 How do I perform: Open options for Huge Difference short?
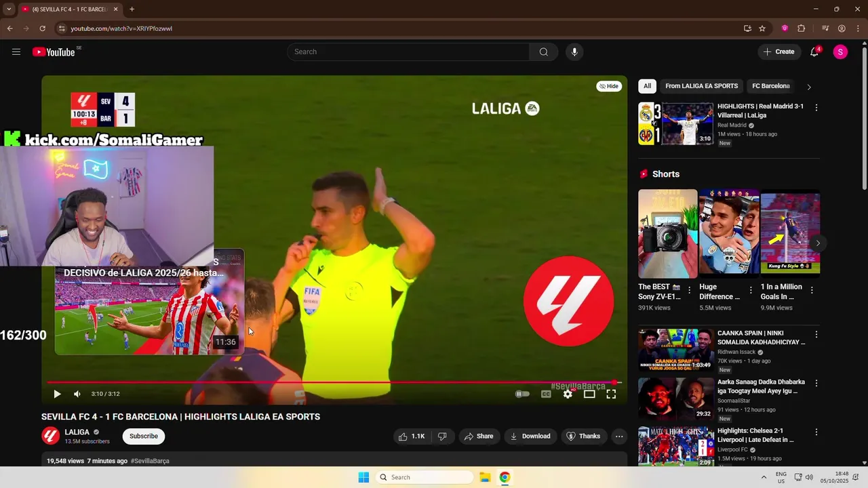[x=751, y=290]
